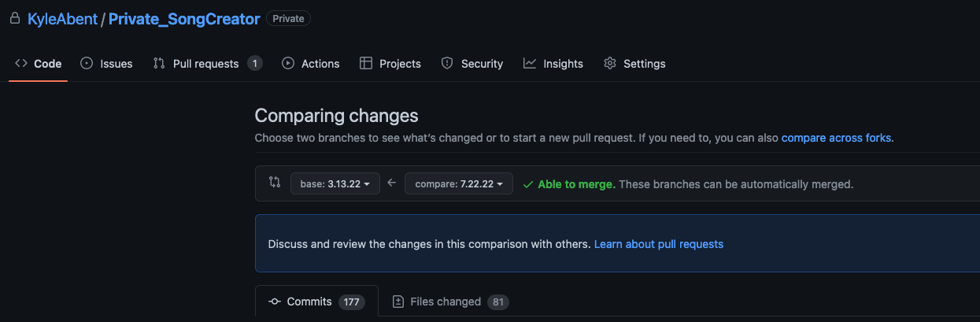Click the lock icon beside repository name
This screenshot has width=980, height=322.
14,19
